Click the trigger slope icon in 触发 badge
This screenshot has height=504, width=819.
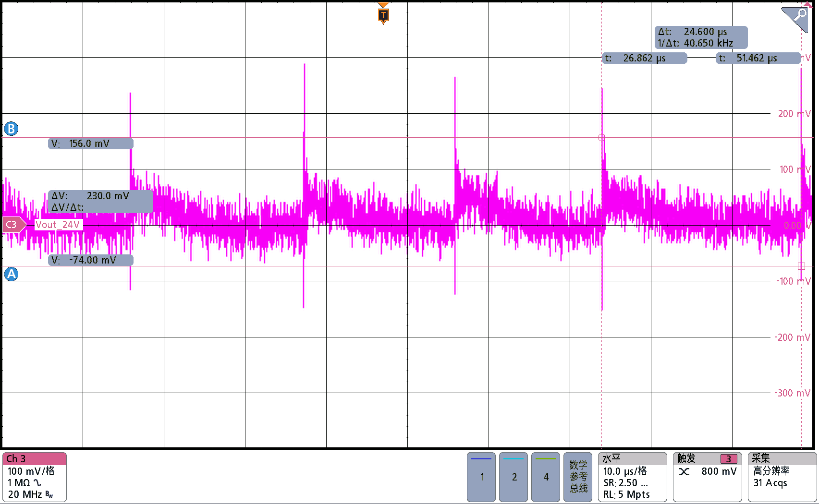tap(684, 472)
